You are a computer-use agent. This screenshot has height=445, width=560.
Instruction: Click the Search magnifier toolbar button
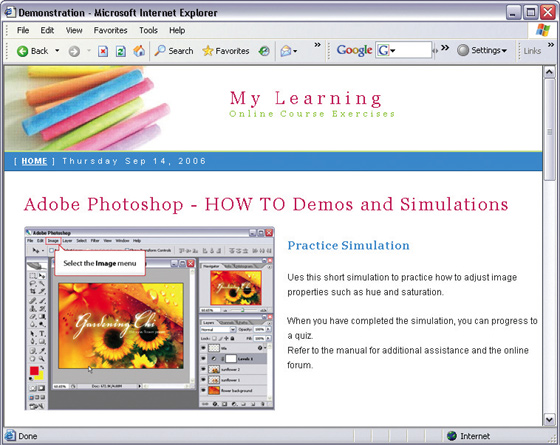click(174, 51)
